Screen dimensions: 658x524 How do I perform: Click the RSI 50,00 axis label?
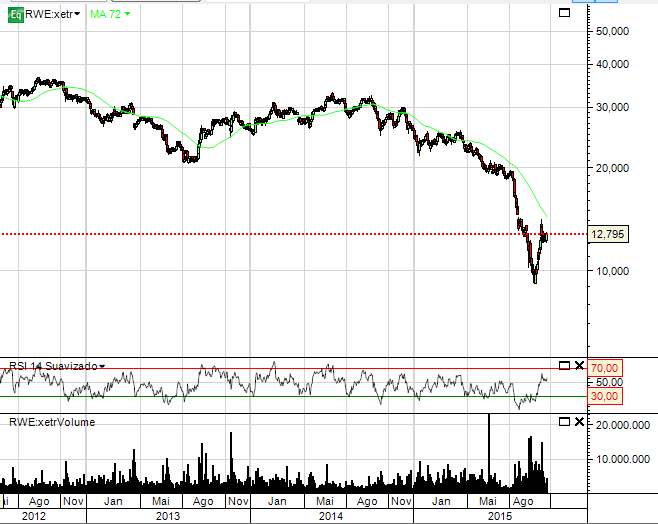click(x=609, y=382)
